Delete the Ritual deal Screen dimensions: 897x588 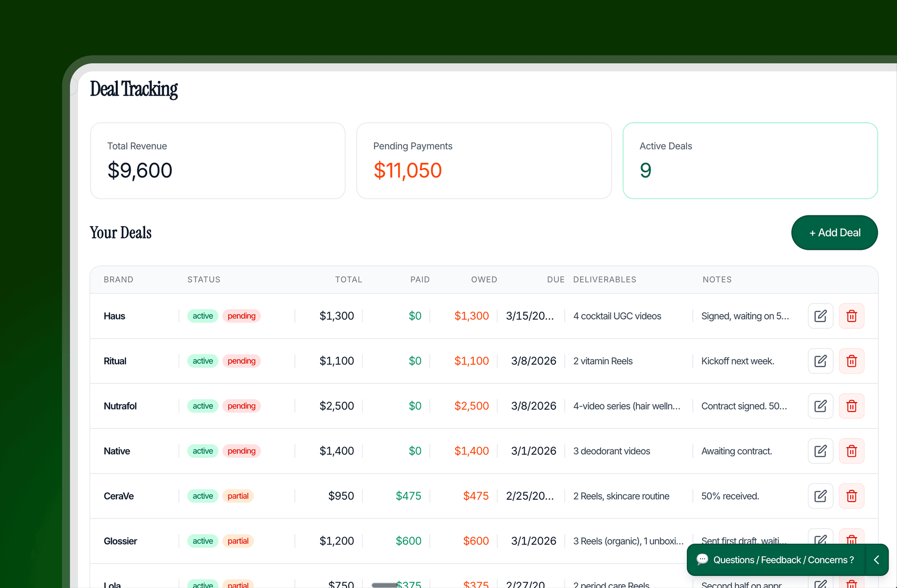click(x=852, y=361)
